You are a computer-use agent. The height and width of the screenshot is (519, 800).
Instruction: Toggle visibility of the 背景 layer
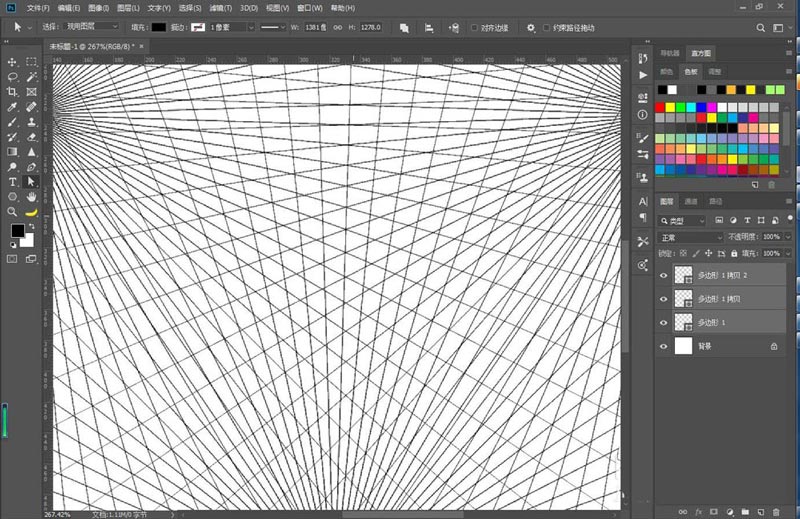point(664,346)
